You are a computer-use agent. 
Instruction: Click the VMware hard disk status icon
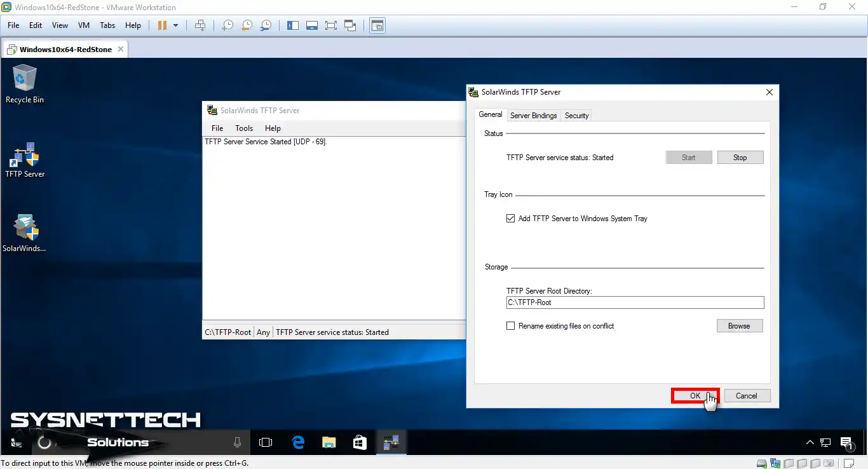(762, 463)
